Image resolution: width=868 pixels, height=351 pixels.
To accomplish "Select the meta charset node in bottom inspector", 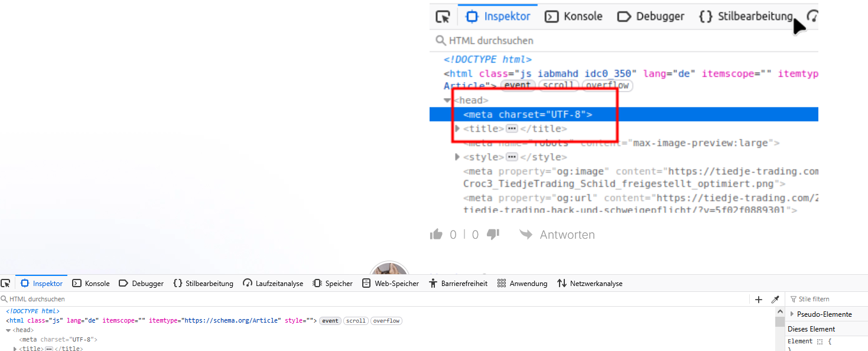I will coord(58,340).
